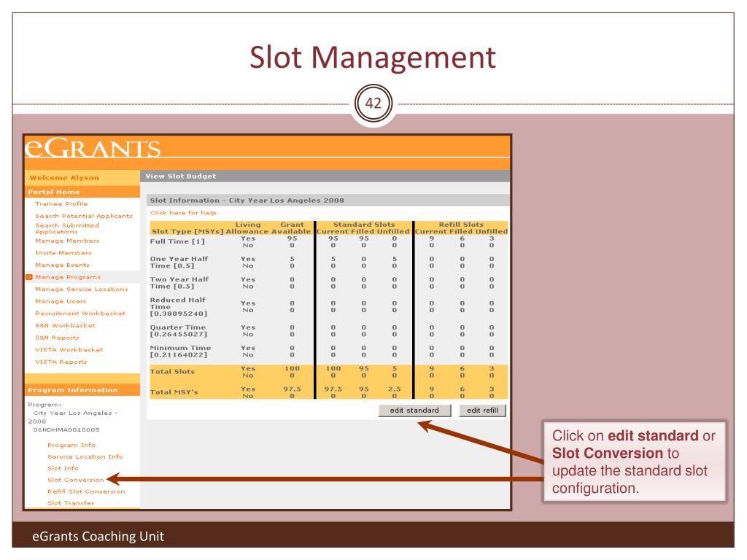Click 'Welcome Alyson' text
747x560 pixels.
(64, 178)
